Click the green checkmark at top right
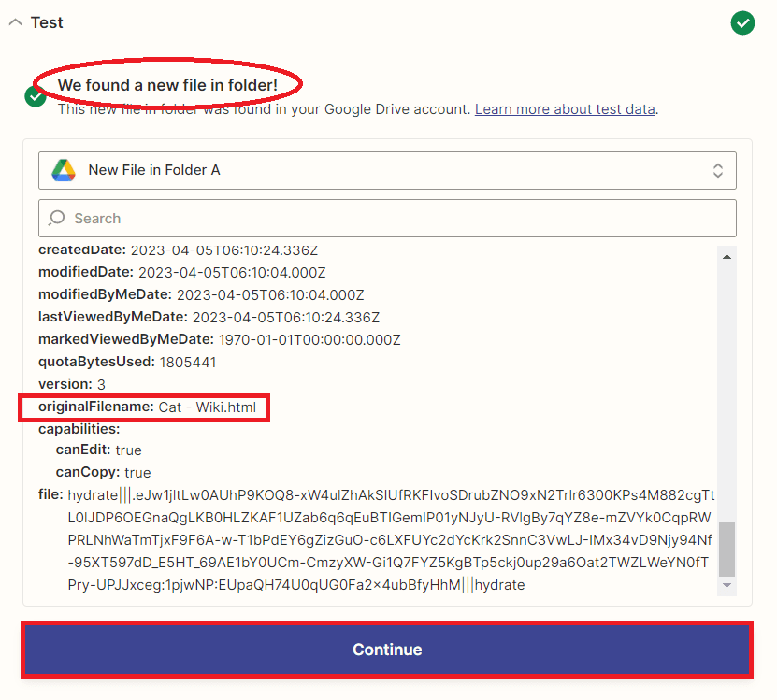Image resolution: width=777 pixels, height=700 pixels. 742,22
